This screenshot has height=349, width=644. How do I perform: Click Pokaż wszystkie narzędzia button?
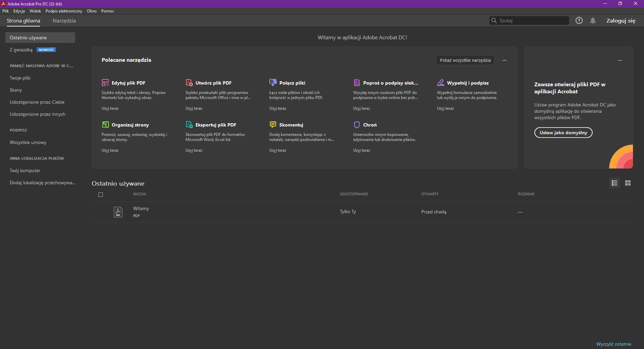465,60
